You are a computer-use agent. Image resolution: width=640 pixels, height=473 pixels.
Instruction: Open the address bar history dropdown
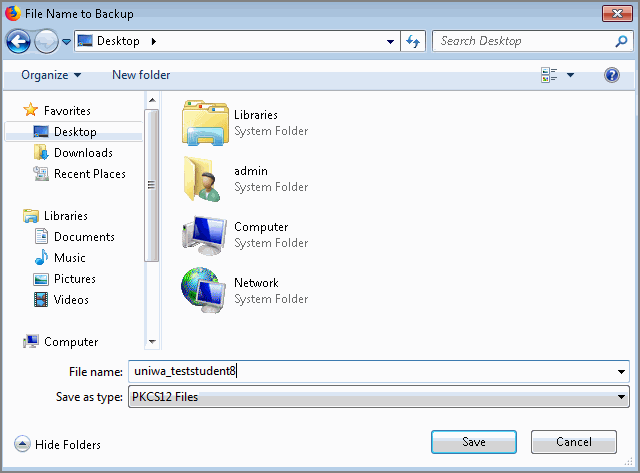tap(390, 41)
